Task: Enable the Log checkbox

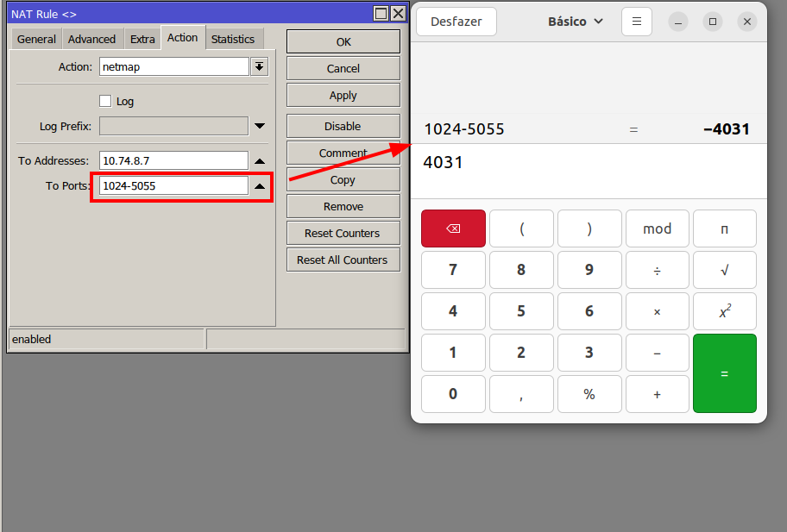Action: click(x=106, y=101)
